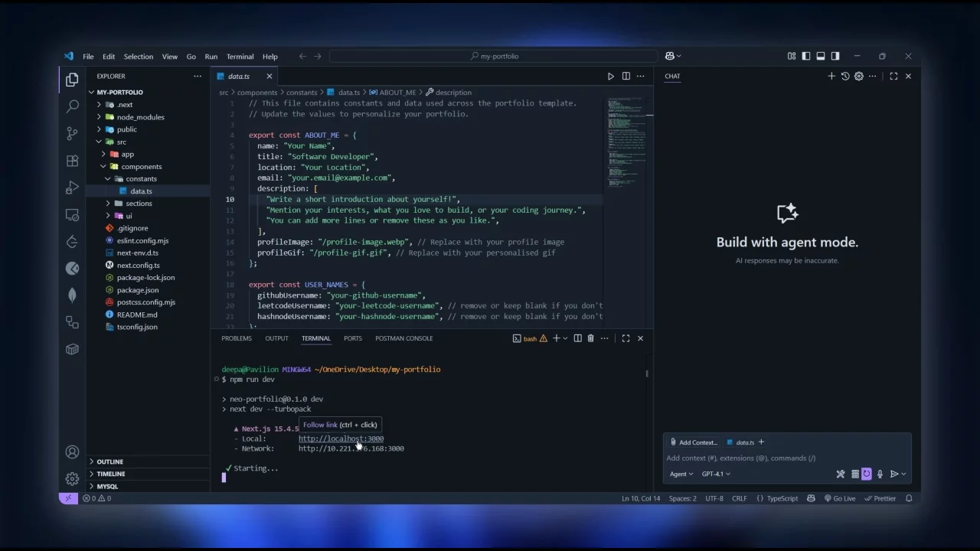Toggle the bottom panel visibility

tap(821, 56)
